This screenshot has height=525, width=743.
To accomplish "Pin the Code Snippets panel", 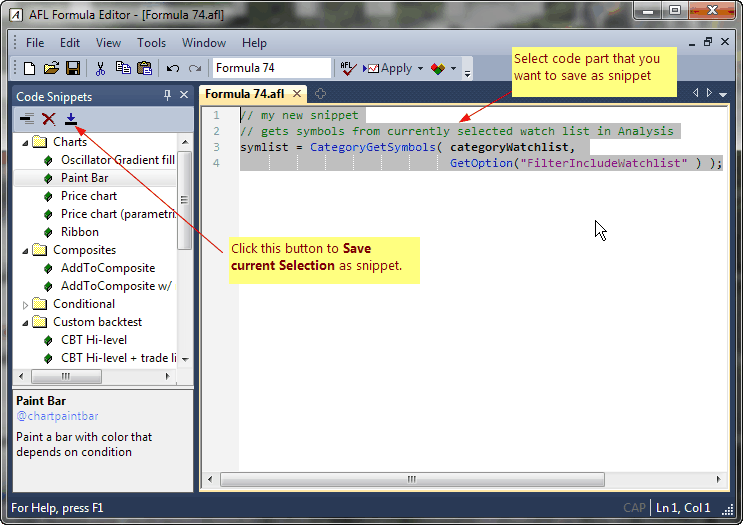I will point(167,95).
